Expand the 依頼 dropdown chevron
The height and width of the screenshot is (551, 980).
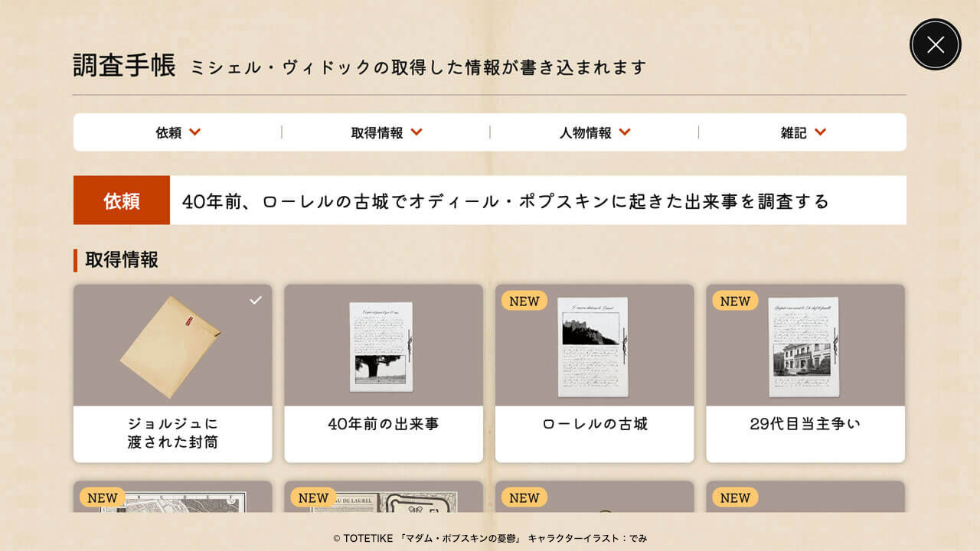pos(194,132)
